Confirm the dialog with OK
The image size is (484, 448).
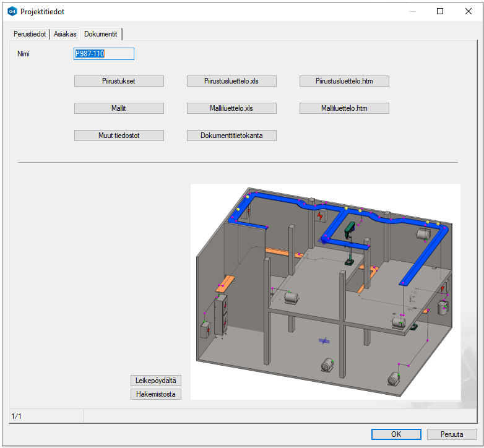click(x=396, y=434)
